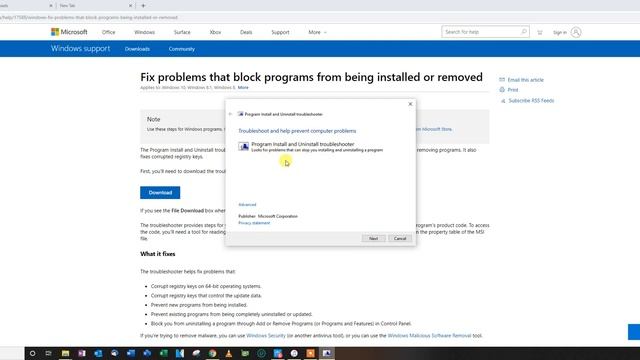
Task: Click the blue feedback button at right edge
Action: [634, 332]
